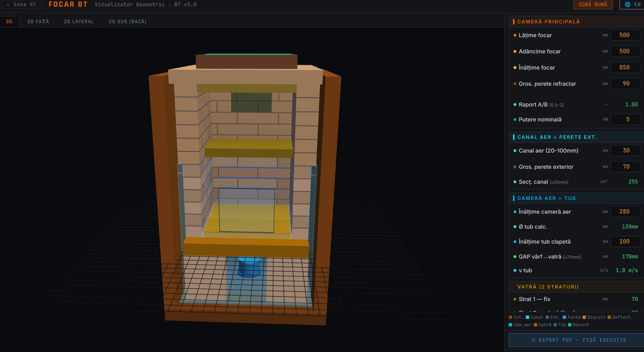Open the 2D SUS (BAZĂ) tab
The image size is (644, 352).
click(x=128, y=21)
